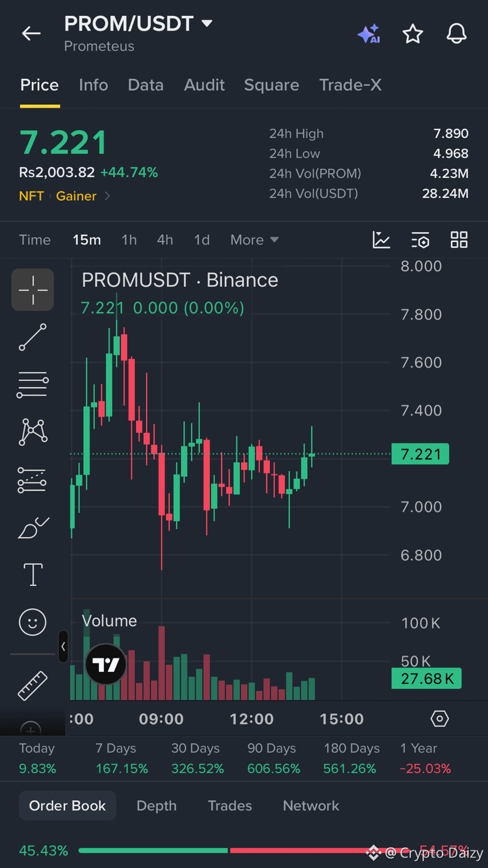The height and width of the screenshot is (868, 488).
Task: Open the chart settings hexagon icon
Action: click(x=440, y=719)
